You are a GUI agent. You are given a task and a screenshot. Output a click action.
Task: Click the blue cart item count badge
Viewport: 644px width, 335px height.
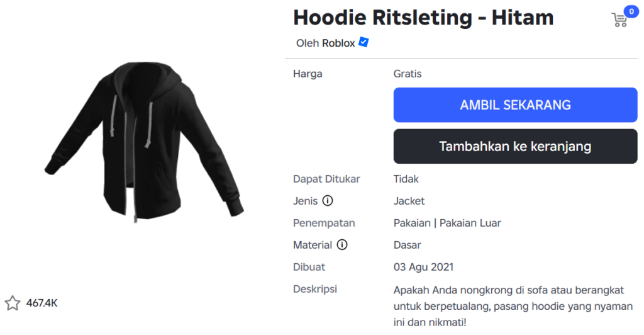(631, 11)
